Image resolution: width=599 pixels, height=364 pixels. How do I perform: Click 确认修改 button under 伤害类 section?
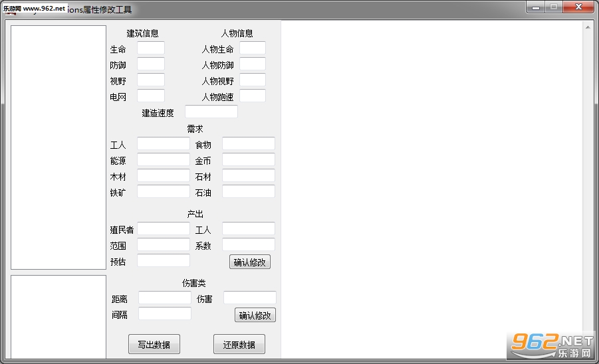pos(255,315)
